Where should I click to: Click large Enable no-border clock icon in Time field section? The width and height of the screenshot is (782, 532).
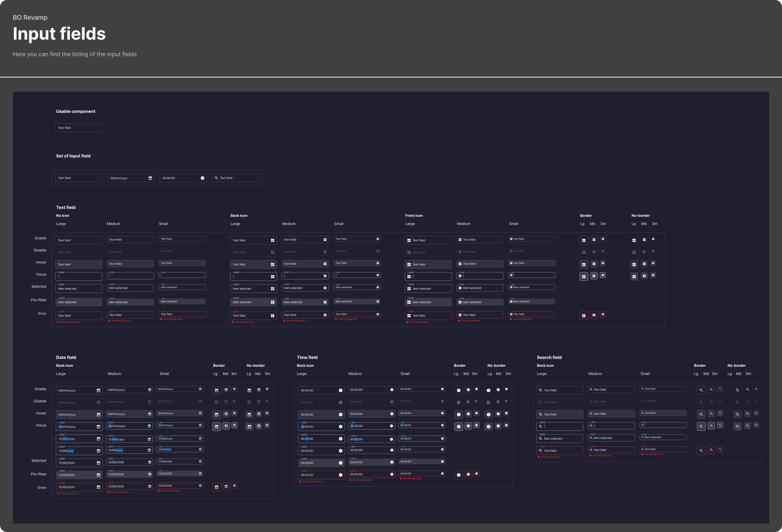[x=489, y=390]
